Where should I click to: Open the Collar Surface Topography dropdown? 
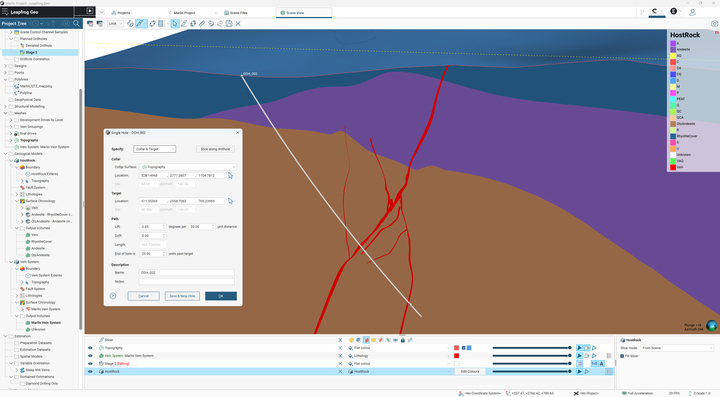(188, 167)
